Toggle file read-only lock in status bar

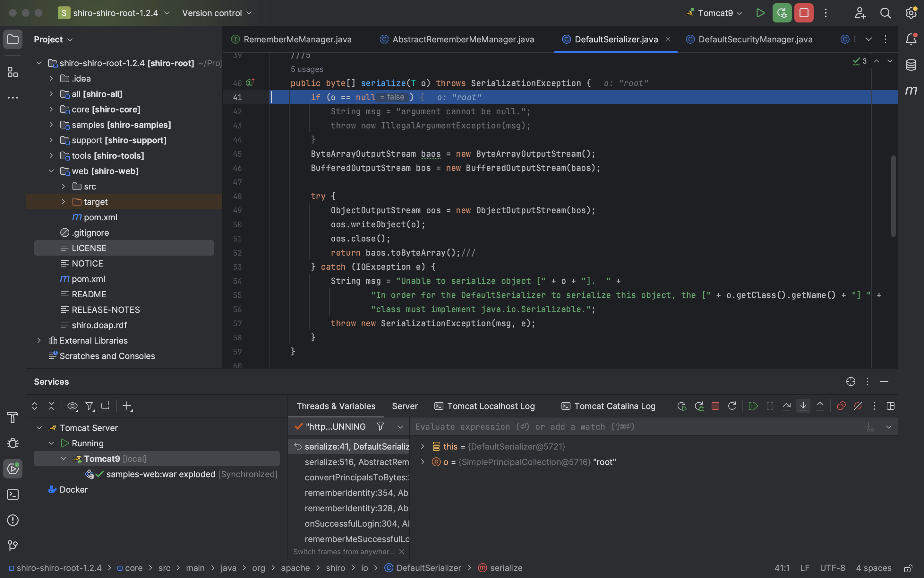(908, 568)
